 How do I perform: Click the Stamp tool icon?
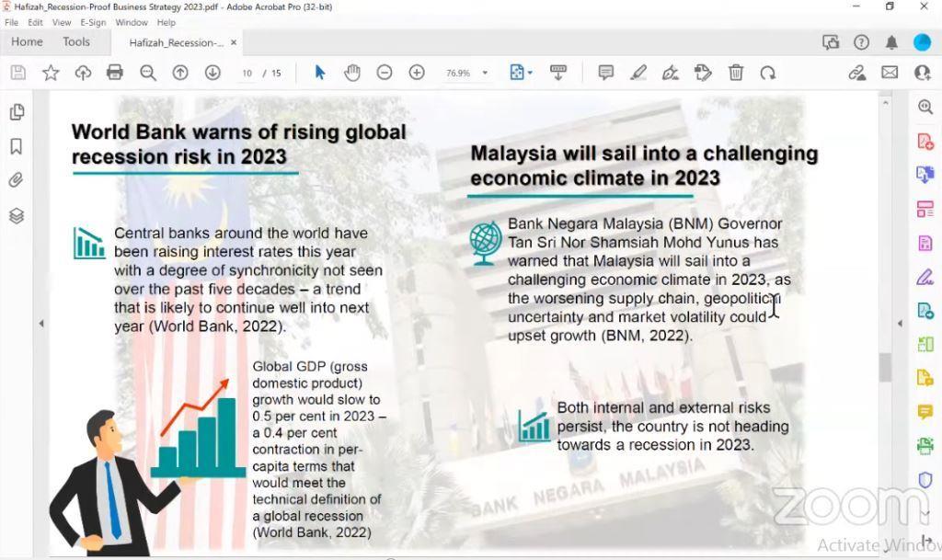coord(703,73)
